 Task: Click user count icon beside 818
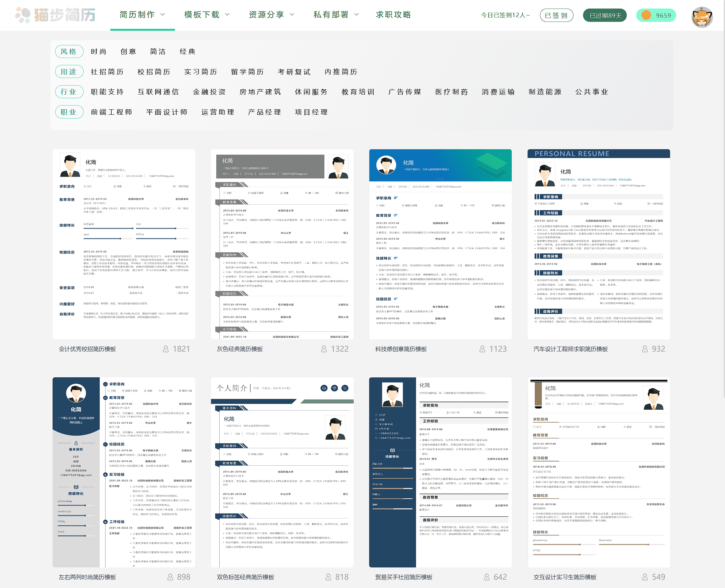click(328, 577)
